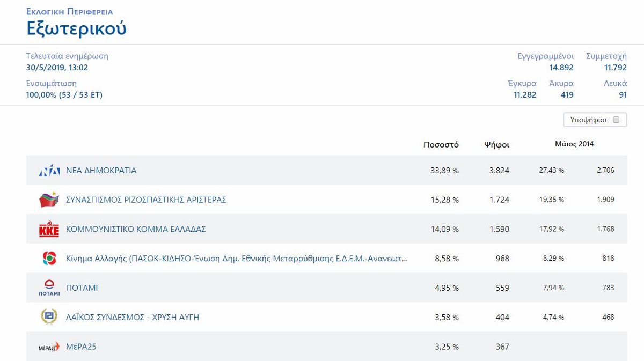
Task: Click the Εξωτερικού region heading
Action: click(76, 28)
